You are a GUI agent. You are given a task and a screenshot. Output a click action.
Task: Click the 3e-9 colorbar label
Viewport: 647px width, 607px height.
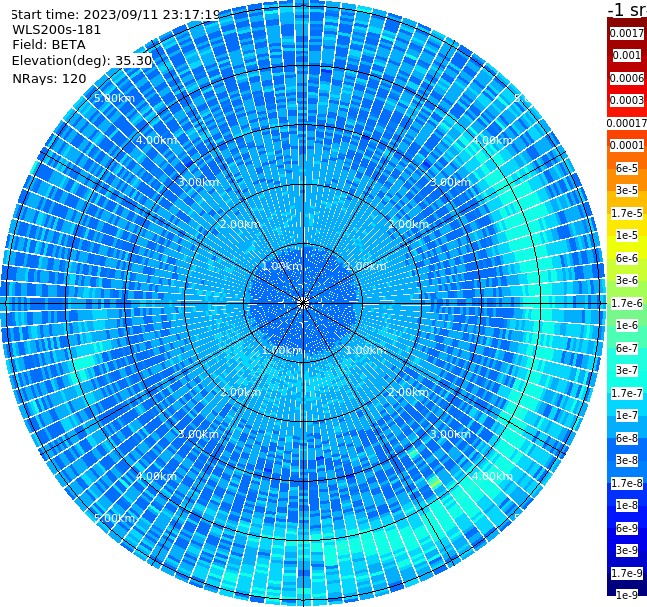coord(627,550)
